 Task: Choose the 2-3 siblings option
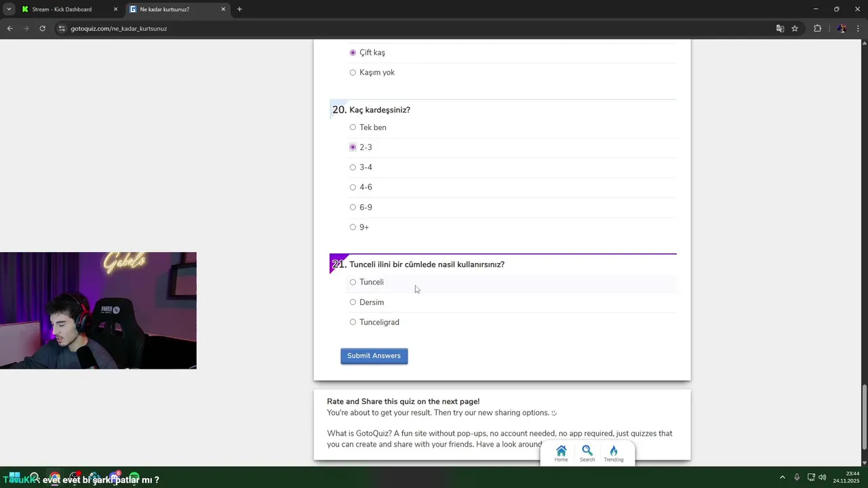tap(353, 147)
